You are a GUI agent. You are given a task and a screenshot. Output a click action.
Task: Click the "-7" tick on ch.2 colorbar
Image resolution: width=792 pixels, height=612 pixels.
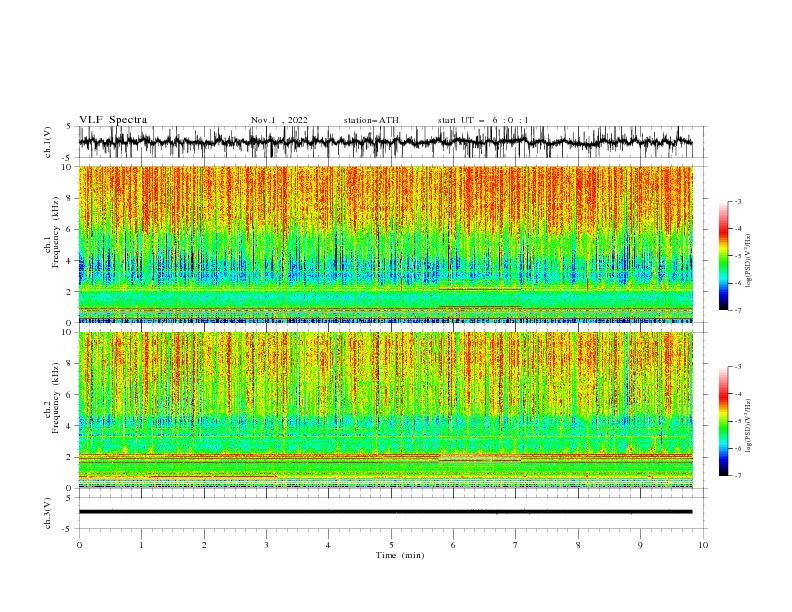point(738,475)
